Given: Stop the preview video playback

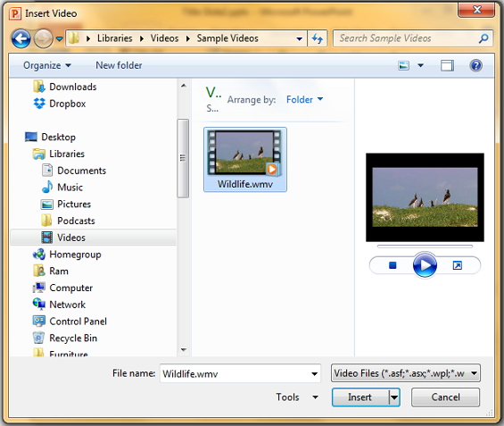Looking at the screenshot, I should pyautogui.click(x=392, y=265).
